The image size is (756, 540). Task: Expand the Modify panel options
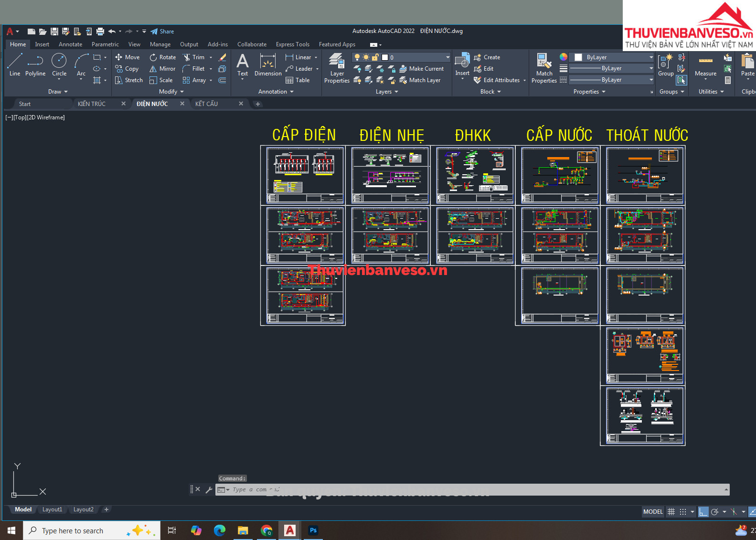171,92
